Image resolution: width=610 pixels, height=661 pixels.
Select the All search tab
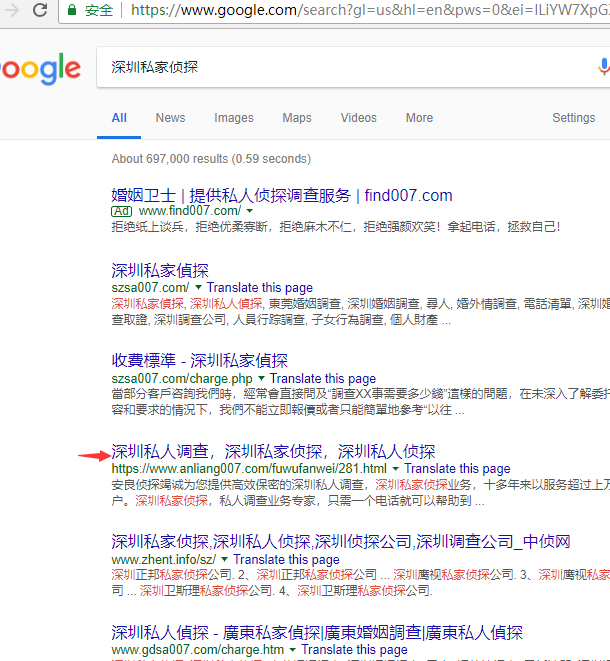[x=119, y=118]
